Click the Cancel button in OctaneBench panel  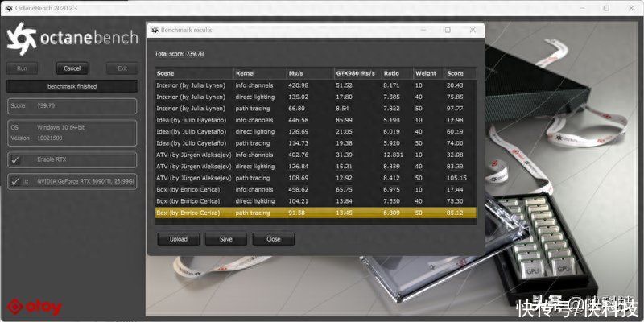click(x=72, y=68)
